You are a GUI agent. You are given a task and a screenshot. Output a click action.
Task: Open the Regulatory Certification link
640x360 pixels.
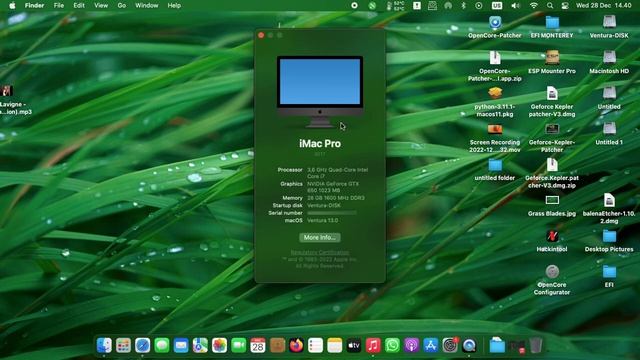[x=320, y=252]
